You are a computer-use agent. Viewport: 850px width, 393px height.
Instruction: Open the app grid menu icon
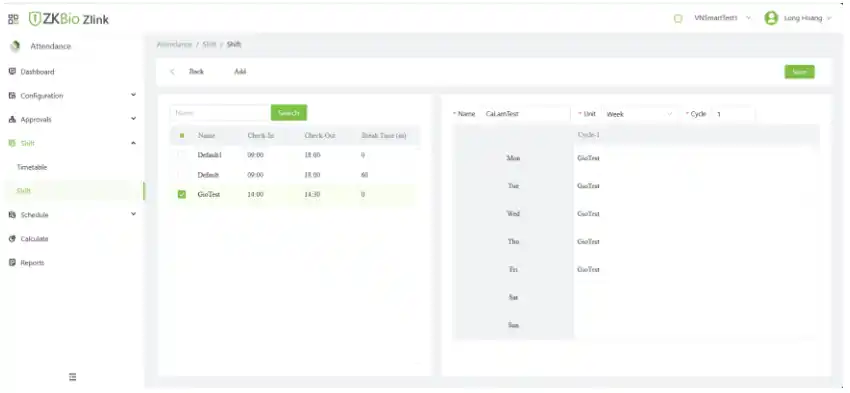tap(13, 20)
